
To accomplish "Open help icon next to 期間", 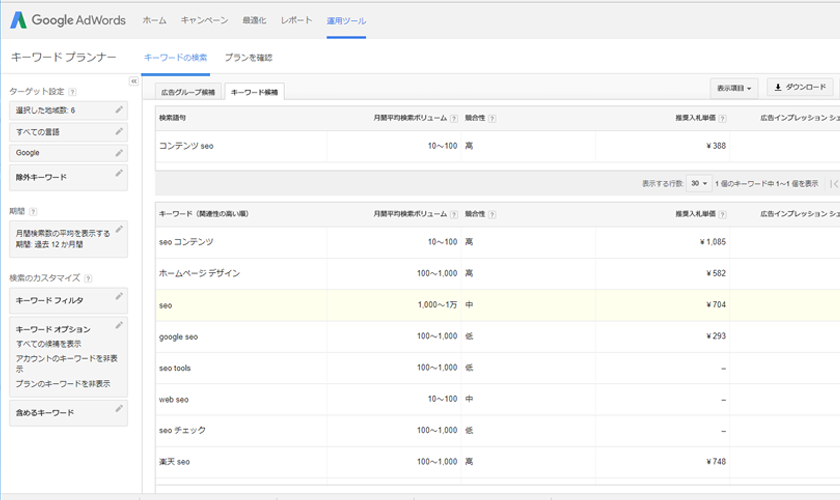I will pos(33,212).
